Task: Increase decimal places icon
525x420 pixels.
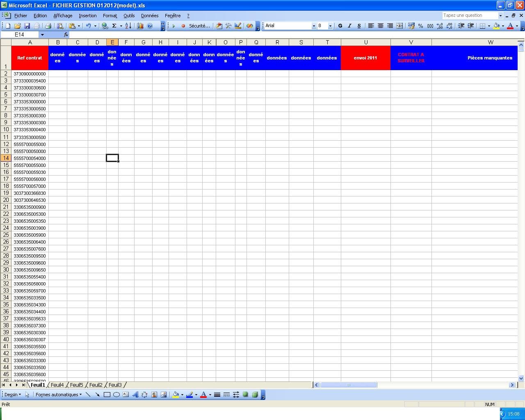Action: click(440, 26)
